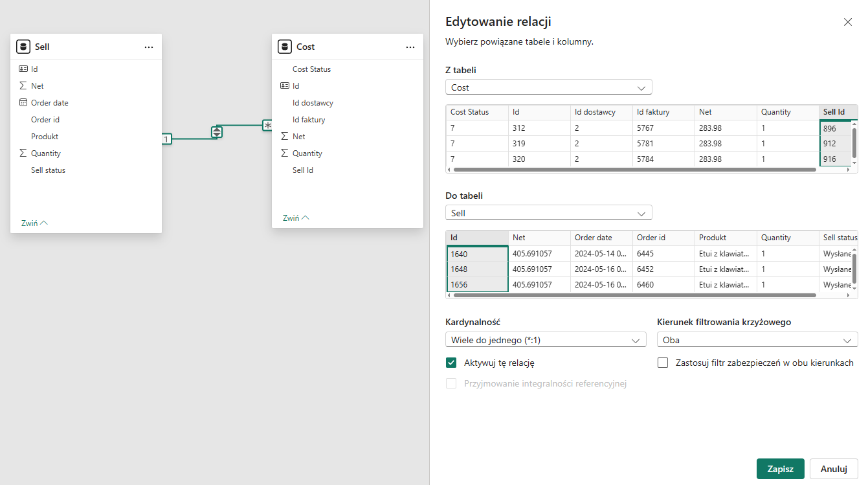Click the cell with value 1640 in Sell preview
Screen dimensions: 868x485
pyautogui.click(x=477, y=254)
